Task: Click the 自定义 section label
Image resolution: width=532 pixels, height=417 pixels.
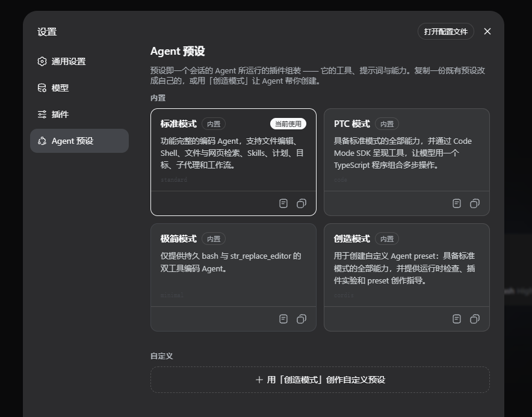Action: [161, 356]
